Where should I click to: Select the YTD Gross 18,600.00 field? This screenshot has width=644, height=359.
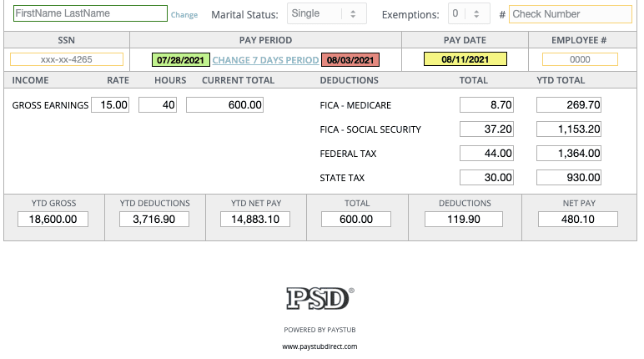click(x=53, y=219)
